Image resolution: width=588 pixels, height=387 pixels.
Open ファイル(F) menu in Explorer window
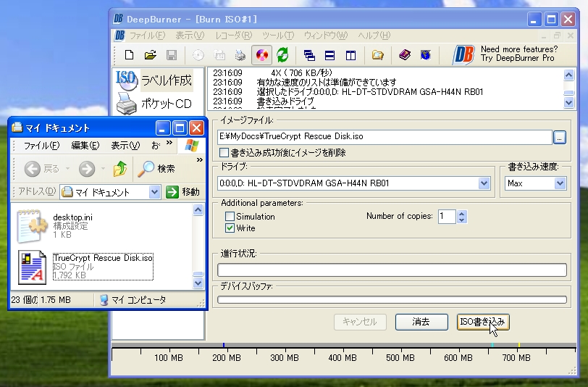(41, 146)
